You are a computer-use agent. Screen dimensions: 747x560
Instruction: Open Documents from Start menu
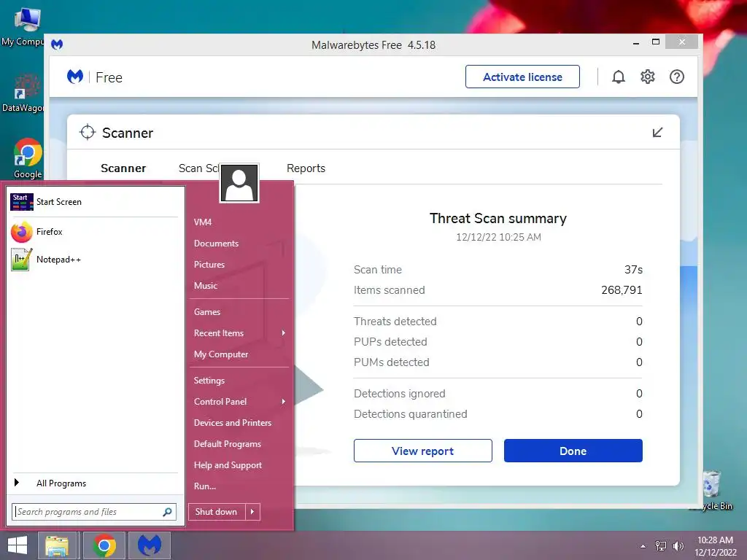point(216,244)
